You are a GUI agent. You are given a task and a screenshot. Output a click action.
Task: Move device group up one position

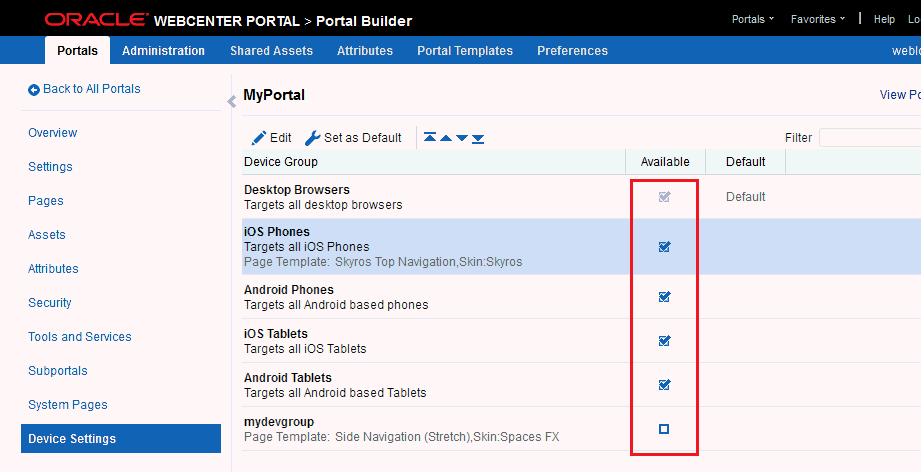(446, 139)
